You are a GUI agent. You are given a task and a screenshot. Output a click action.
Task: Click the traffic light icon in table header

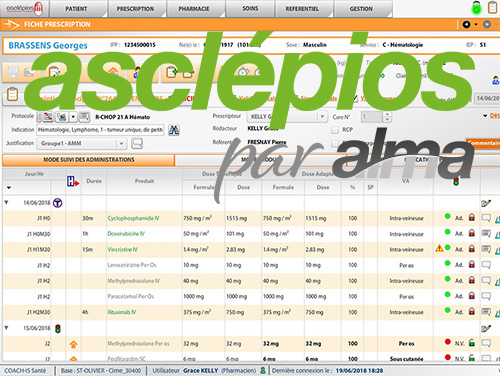(x=456, y=182)
